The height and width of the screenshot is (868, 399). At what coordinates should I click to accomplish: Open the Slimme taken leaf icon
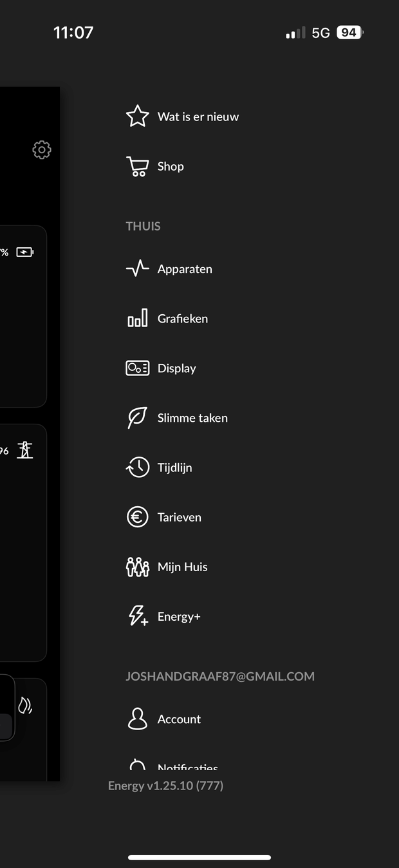137,418
